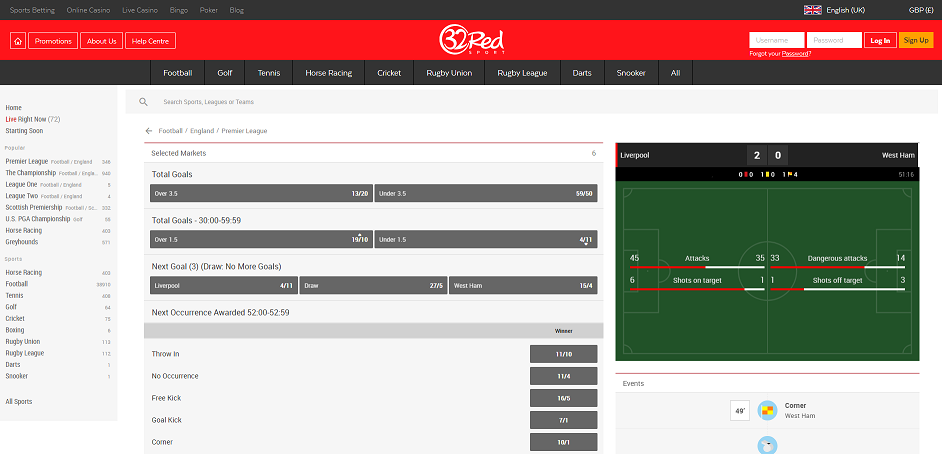Bet Under 3.5 Total Goals at 59/50
This screenshot has width=942, height=454.
point(486,193)
